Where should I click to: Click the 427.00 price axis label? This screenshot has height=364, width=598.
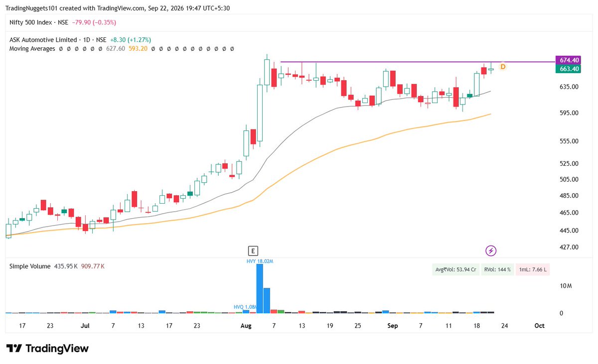pyautogui.click(x=569, y=247)
